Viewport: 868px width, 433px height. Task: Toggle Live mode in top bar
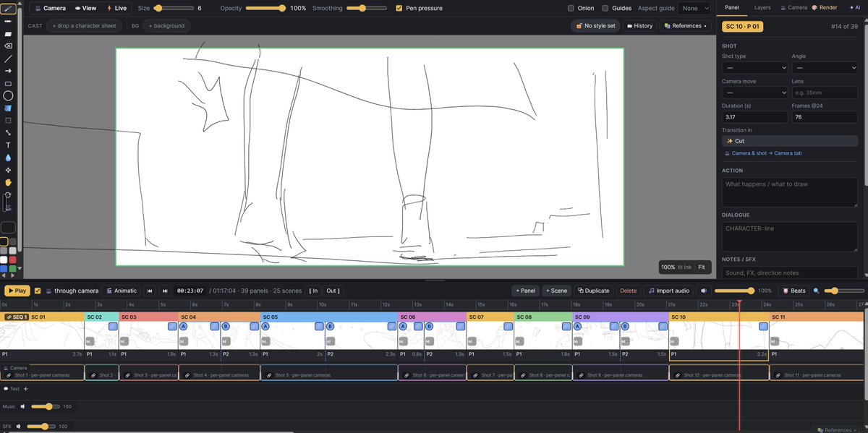point(117,9)
